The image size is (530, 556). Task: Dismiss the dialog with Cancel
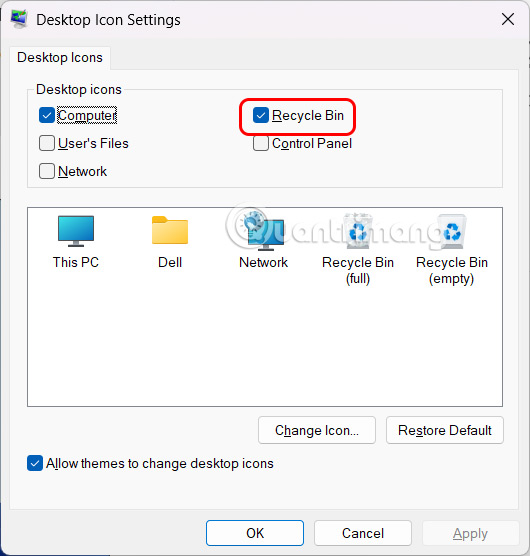363,533
